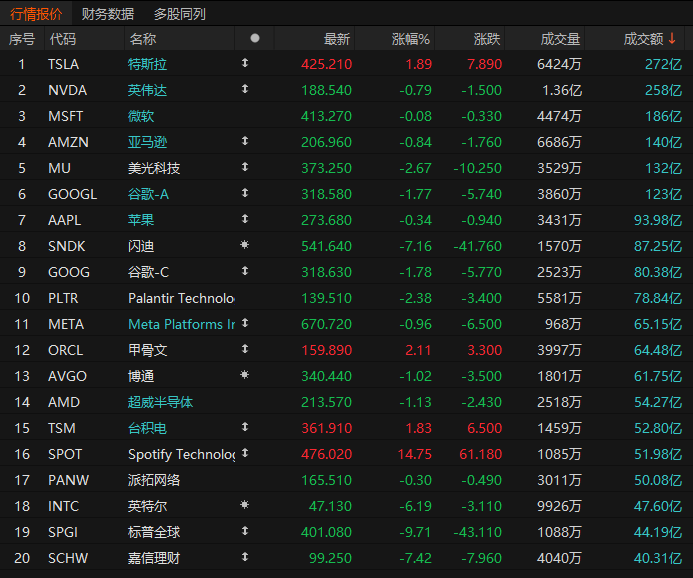This screenshot has width=693, height=578.
Task: Open the 台积电 stock link
Action: tap(147, 428)
